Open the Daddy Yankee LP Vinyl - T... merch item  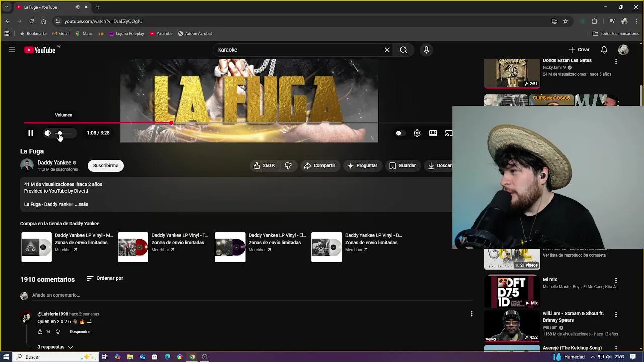pos(164,247)
